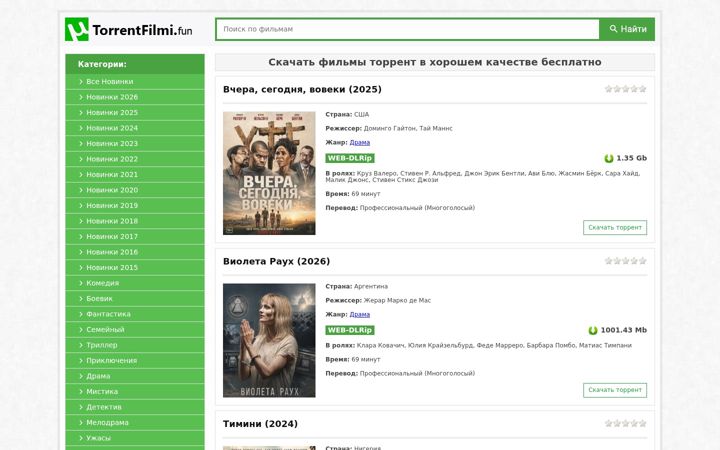Open the Новинки 2024 category
The height and width of the screenshot is (450, 720).
(135, 128)
